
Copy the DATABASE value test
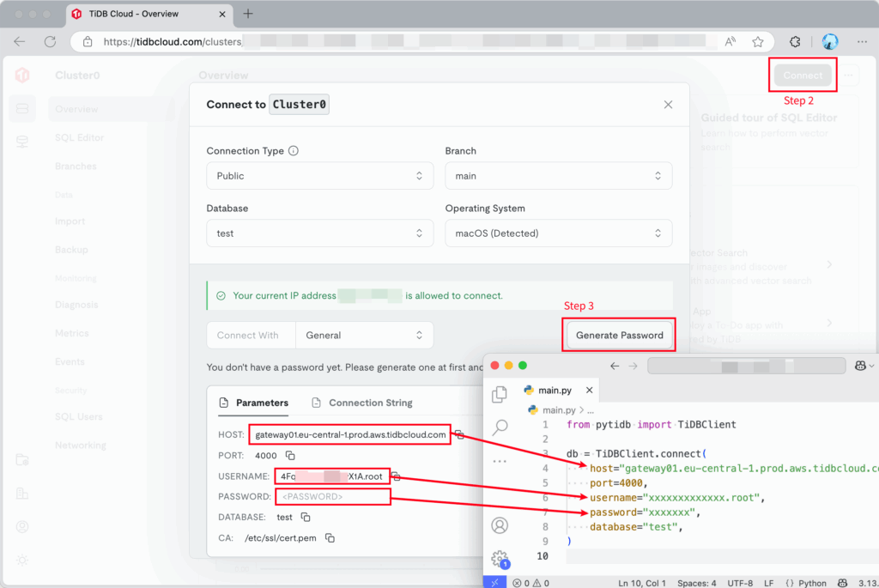coord(306,517)
